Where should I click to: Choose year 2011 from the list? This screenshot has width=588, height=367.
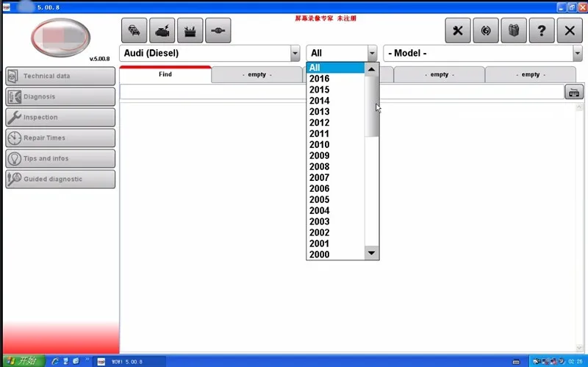click(336, 134)
